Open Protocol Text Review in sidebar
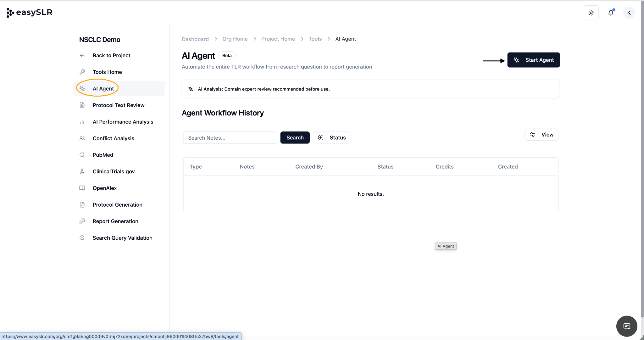 [118, 105]
